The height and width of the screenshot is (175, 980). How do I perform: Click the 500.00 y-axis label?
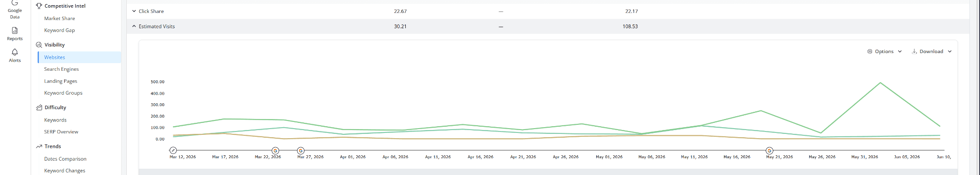pos(157,82)
